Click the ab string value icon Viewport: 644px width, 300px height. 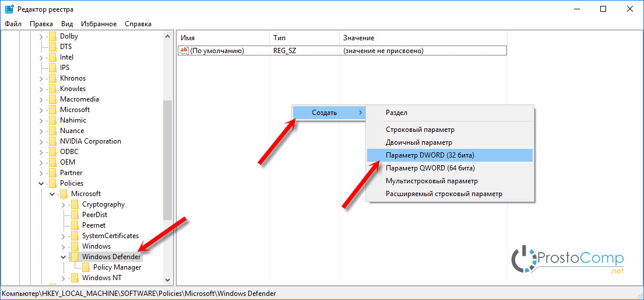tap(184, 50)
